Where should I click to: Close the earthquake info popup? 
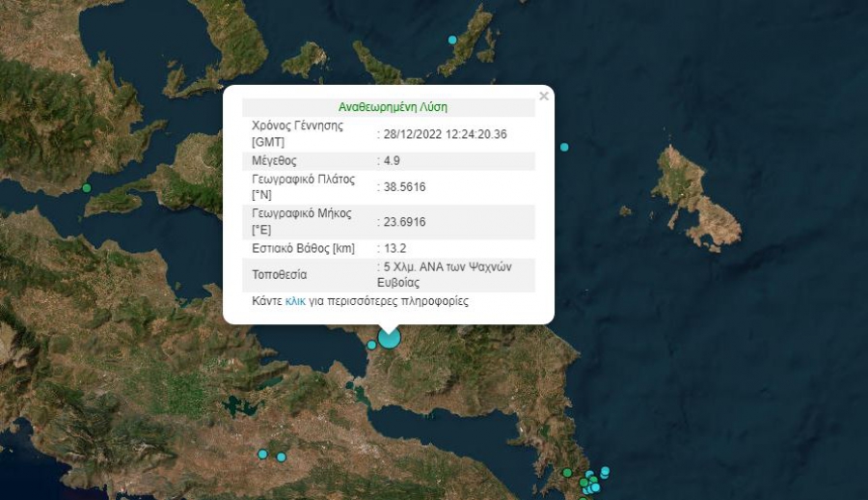click(x=544, y=97)
